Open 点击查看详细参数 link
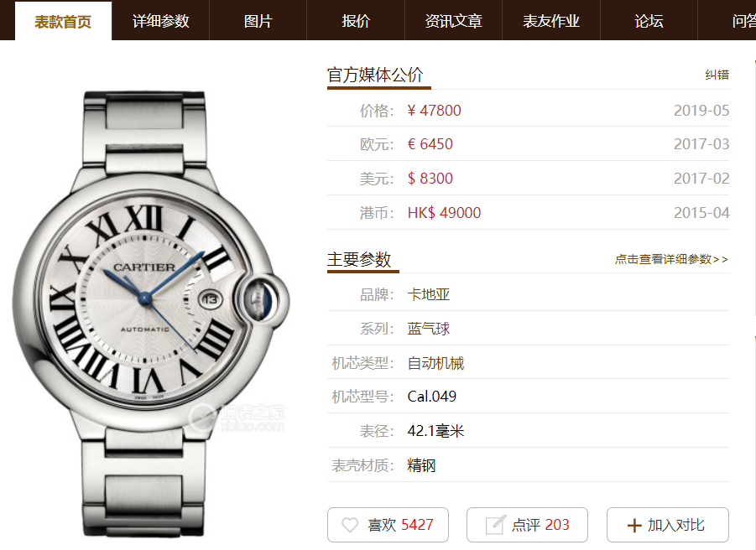The height and width of the screenshot is (550, 756). pos(671,259)
